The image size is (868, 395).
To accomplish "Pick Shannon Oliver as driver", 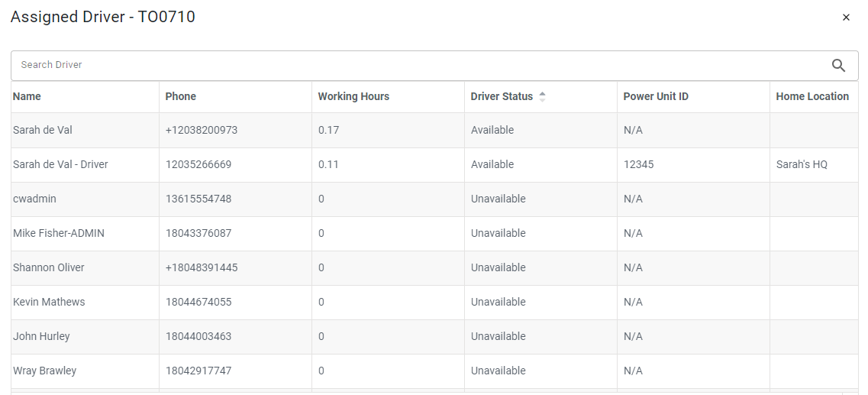I will [x=434, y=267].
